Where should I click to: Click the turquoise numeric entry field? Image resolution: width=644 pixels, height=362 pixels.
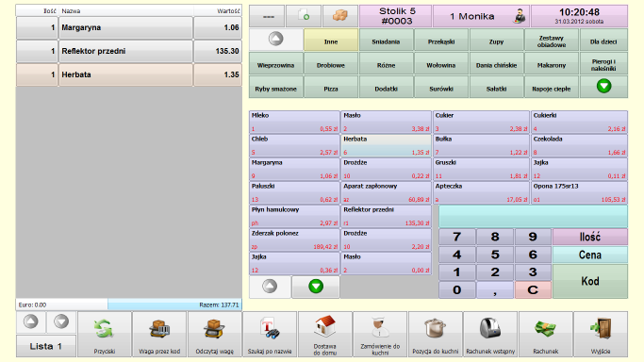533,216
